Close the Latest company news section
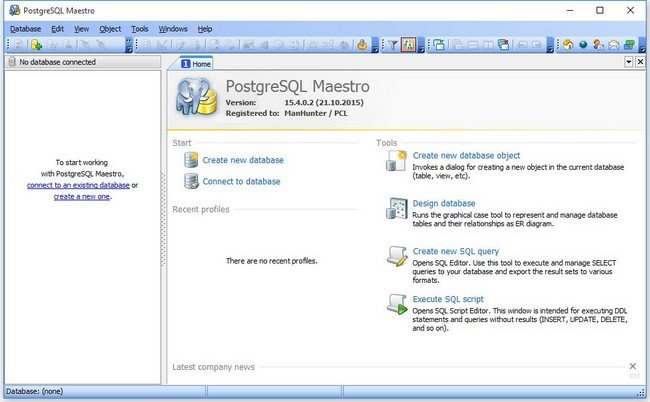The width and height of the screenshot is (650, 402). coord(633,366)
